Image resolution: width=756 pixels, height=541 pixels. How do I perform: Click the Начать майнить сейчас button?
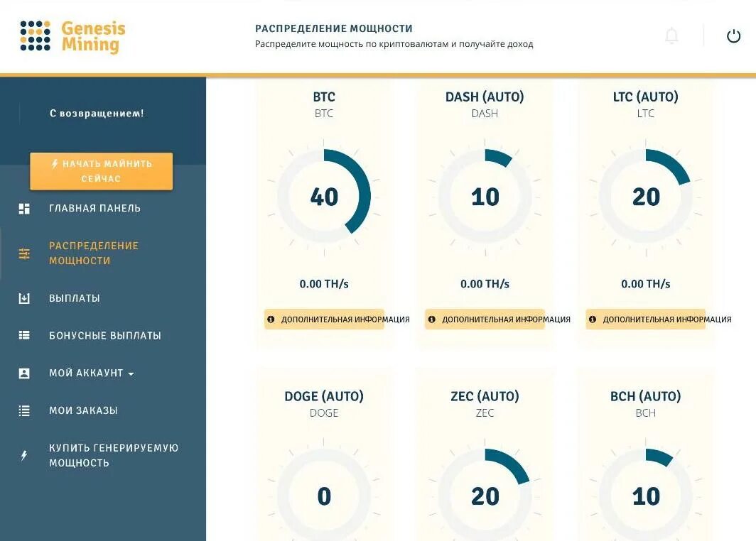(x=101, y=171)
